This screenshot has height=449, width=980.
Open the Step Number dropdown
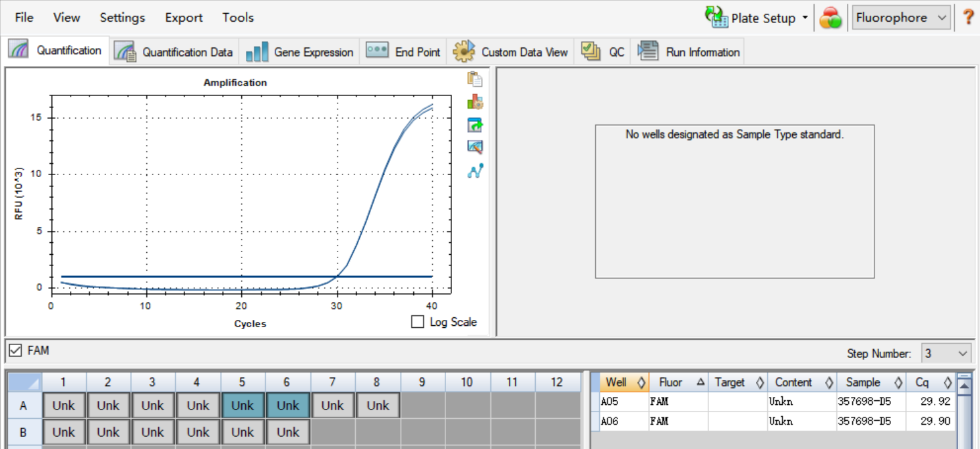pos(946,354)
